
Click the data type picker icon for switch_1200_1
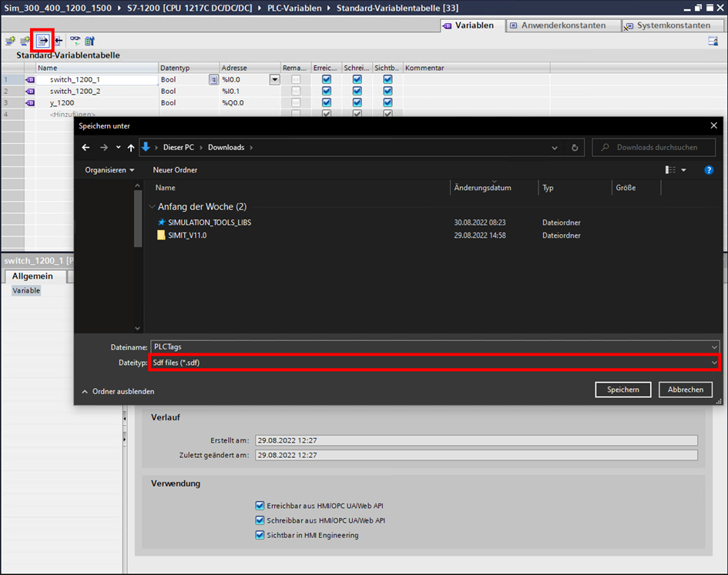coord(213,79)
